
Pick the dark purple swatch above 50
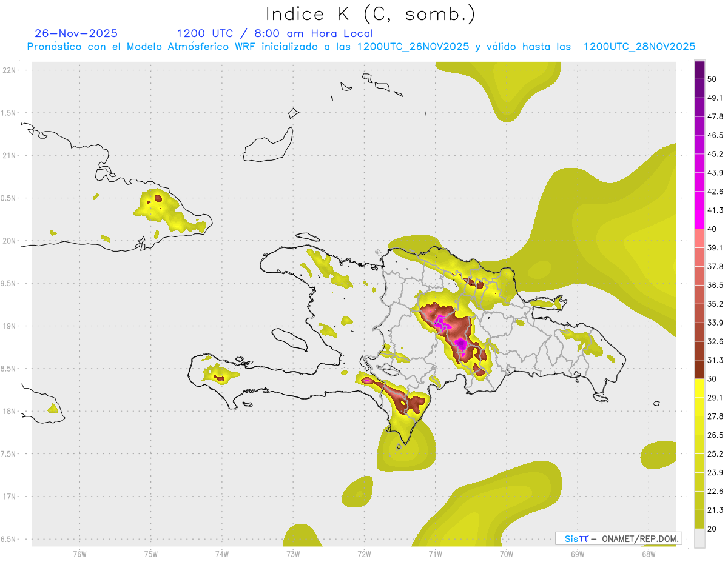pyautogui.click(x=699, y=70)
